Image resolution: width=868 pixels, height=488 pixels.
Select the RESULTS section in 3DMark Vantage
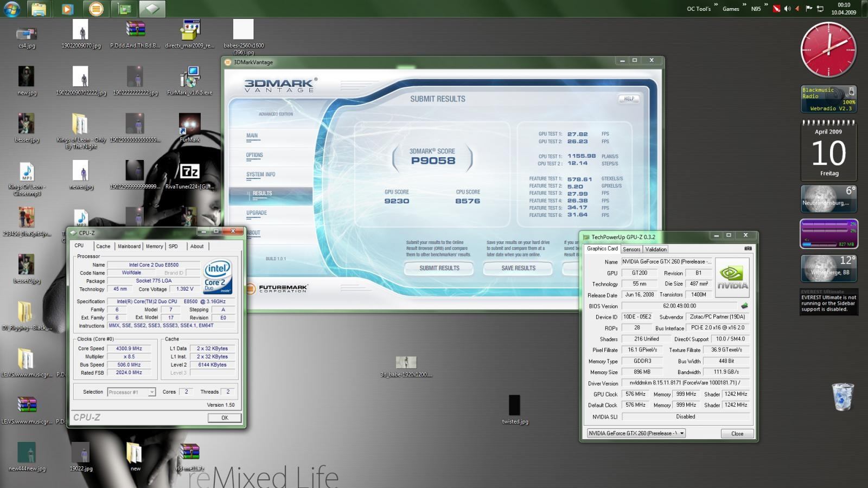pos(271,195)
